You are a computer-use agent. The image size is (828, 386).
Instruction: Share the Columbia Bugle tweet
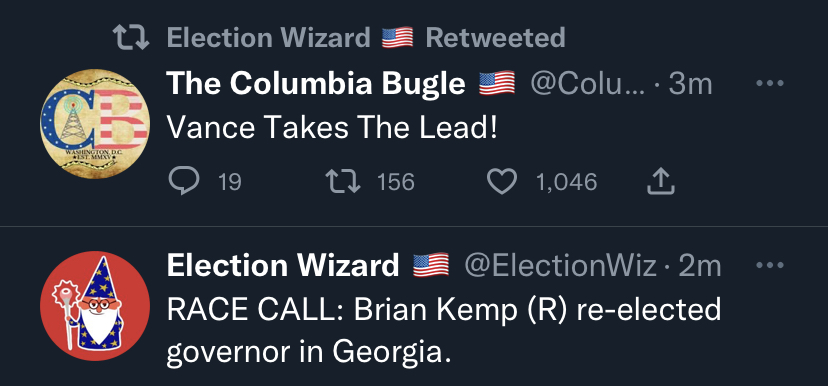click(661, 182)
